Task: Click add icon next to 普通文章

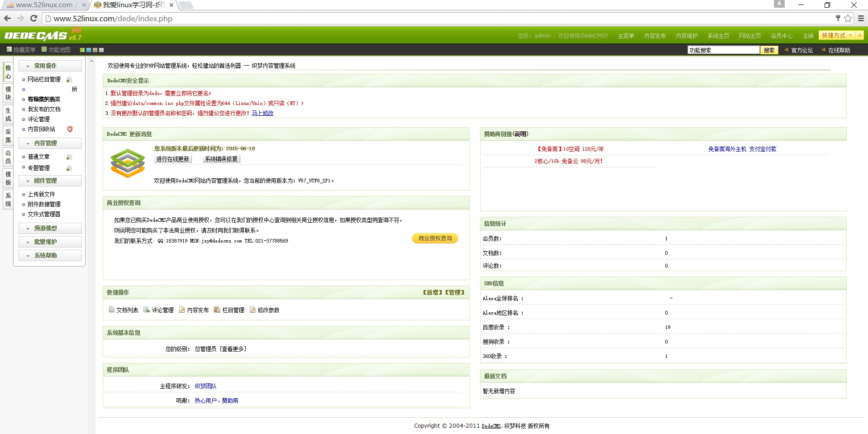Action: pos(69,157)
